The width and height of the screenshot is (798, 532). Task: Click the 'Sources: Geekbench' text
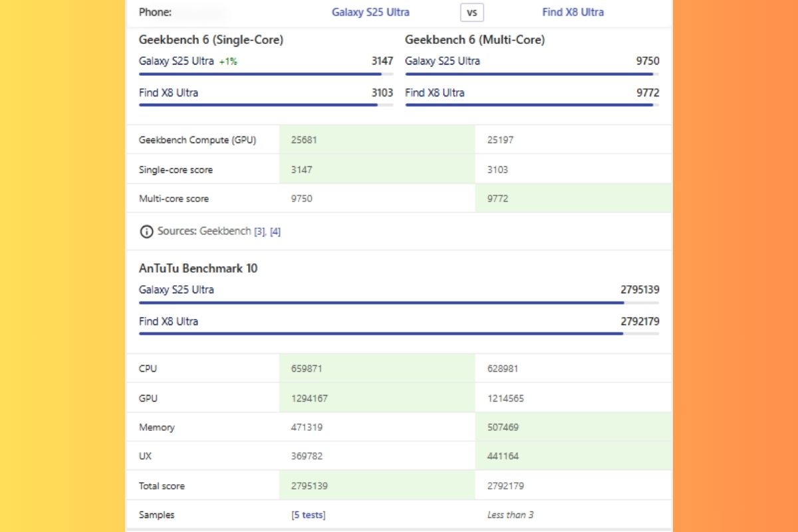tap(204, 231)
